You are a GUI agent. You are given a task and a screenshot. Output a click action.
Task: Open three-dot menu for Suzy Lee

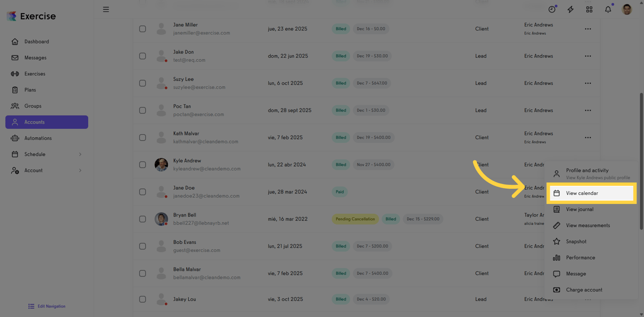[588, 83]
